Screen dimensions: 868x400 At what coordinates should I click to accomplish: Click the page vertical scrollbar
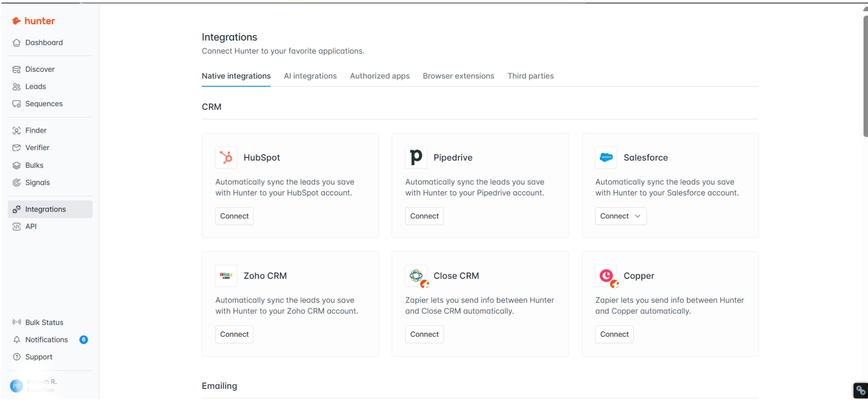865,76
